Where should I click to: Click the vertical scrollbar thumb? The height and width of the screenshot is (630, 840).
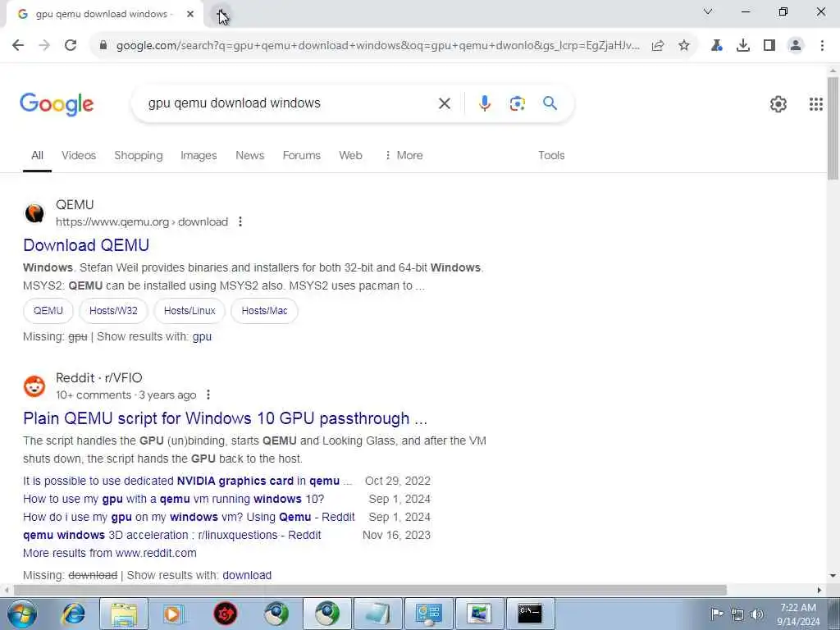833,129
